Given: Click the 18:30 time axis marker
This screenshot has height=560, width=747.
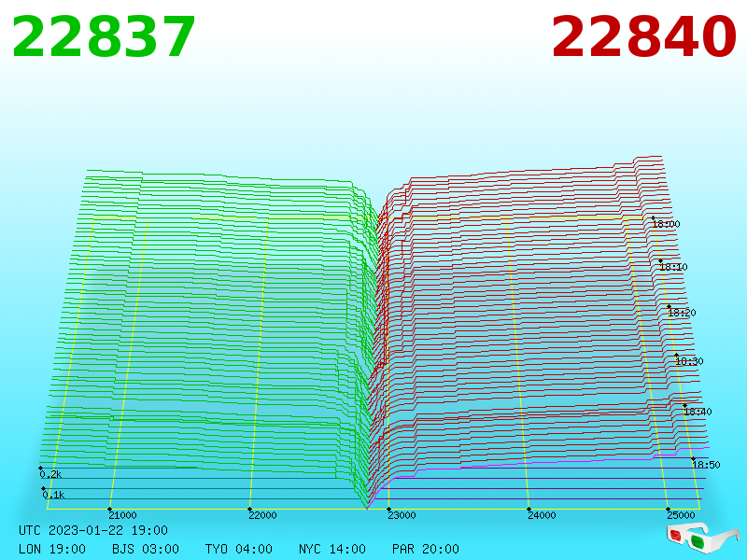Looking at the screenshot, I should coord(689,361).
